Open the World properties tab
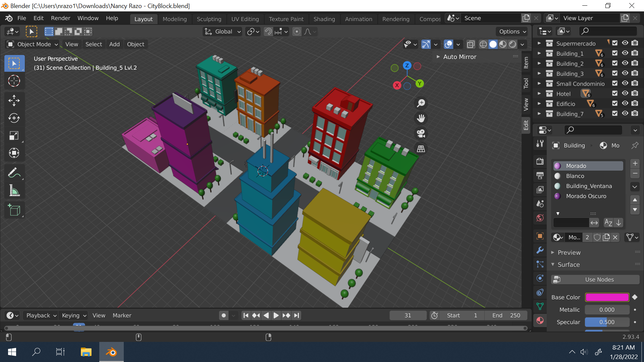 [x=540, y=218]
